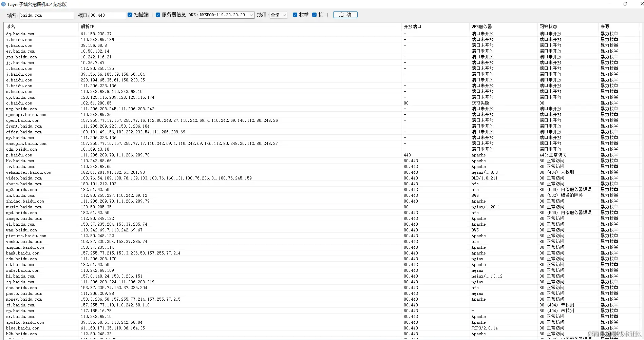The image size is (644, 340).
Task: Click the mp3 row (500) 内部服务器错误 status
Action: (x=566, y=190)
